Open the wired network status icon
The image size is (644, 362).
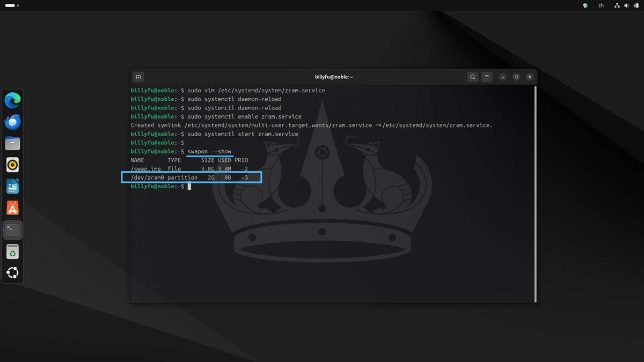tap(617, 5)
